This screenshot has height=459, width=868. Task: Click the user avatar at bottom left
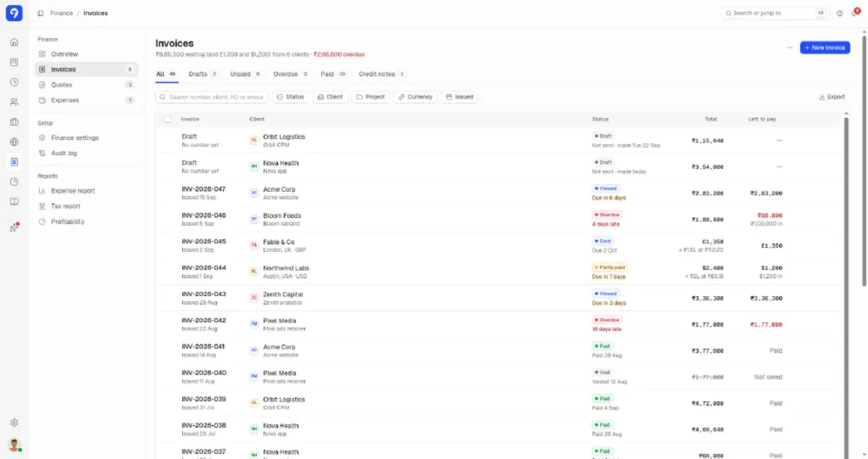[x=14, y=445]
